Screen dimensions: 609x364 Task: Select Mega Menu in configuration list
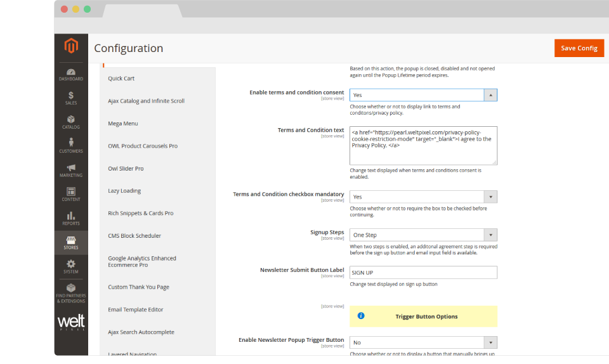tap(123, 124)
